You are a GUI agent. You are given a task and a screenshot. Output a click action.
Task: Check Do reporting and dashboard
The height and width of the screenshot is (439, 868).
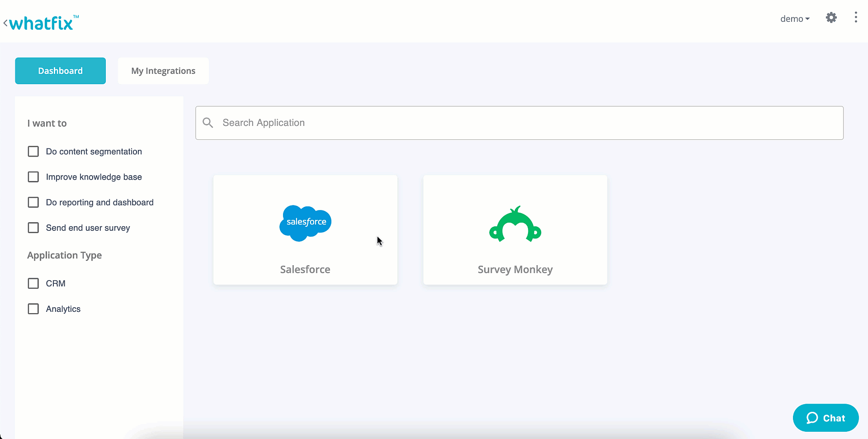pyautogui.click(x=33, y=202)
